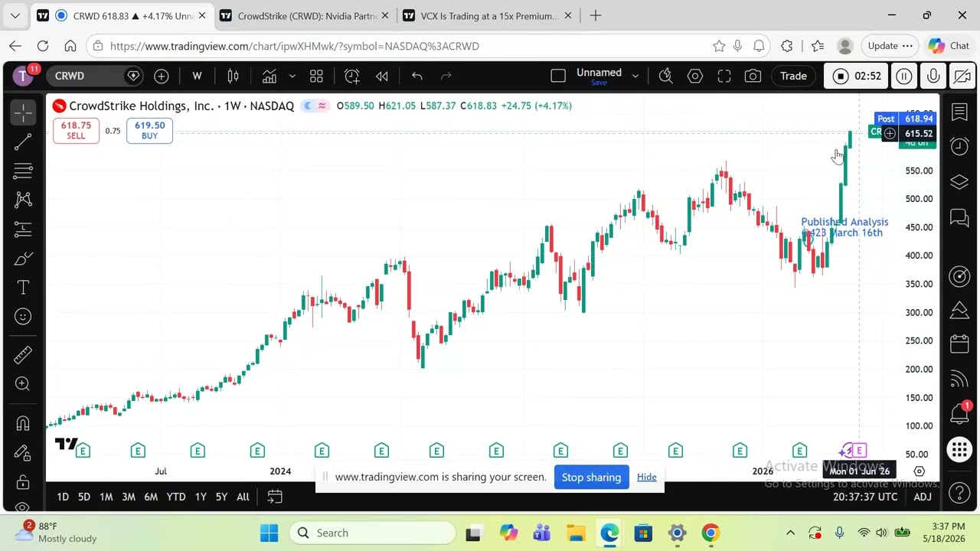Toggle lock all drawings
This screenshot has width=980, height=551.
23,482
